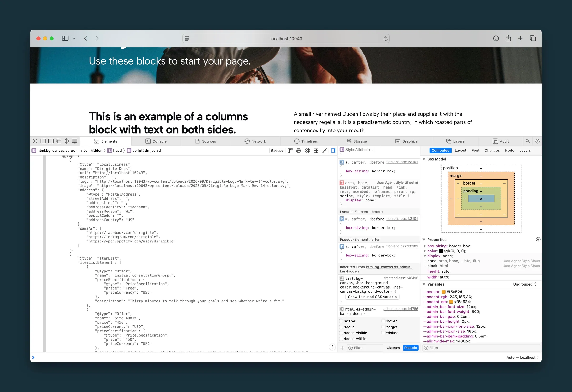Viewport: 572px width, 392px height.
Task: Switch to the Console tab
Action: [x=156, y=141]
